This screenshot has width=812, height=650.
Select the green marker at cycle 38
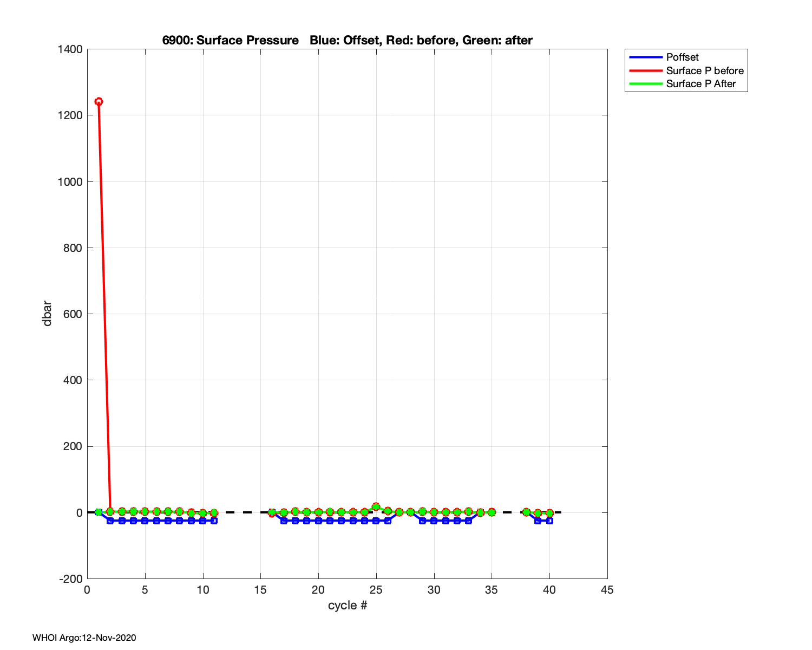(526, 512)
